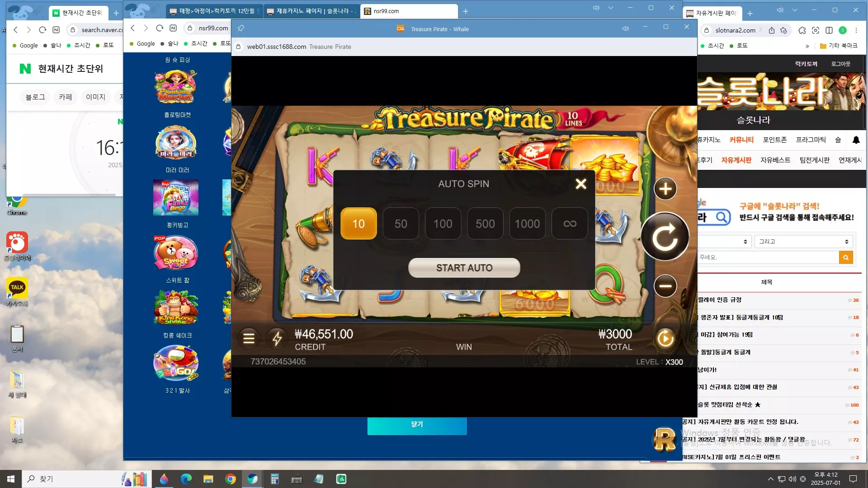Click 블로그 filter in Naver search
This screenshot has height=488, width=868.
[x=35, y=97]
